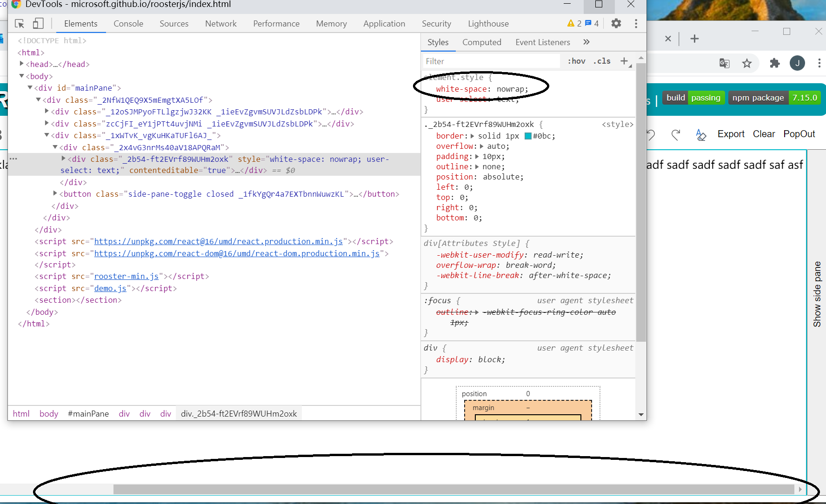
Task: Switch to the Elements tab
Action: click(x=81, y=24)
